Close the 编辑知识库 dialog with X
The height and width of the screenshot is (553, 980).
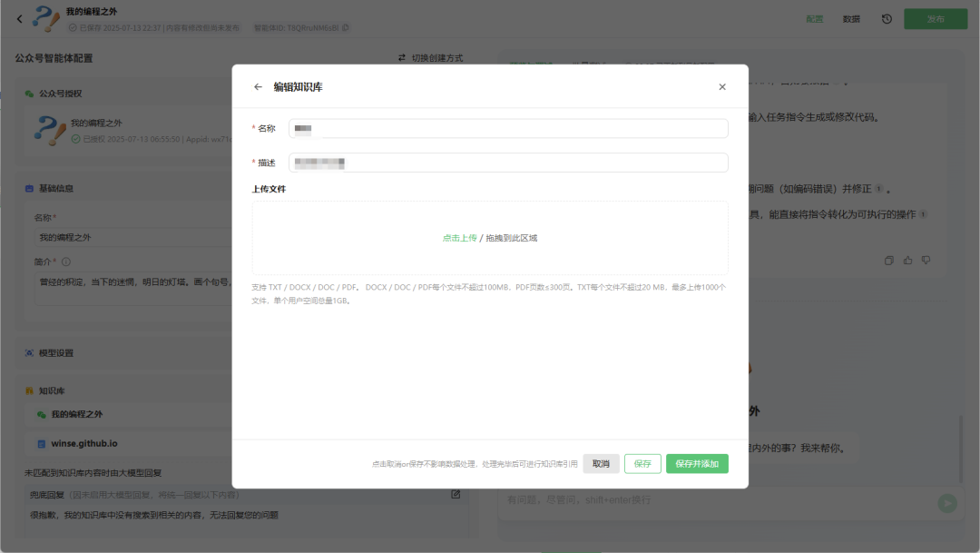pos(722,86)
